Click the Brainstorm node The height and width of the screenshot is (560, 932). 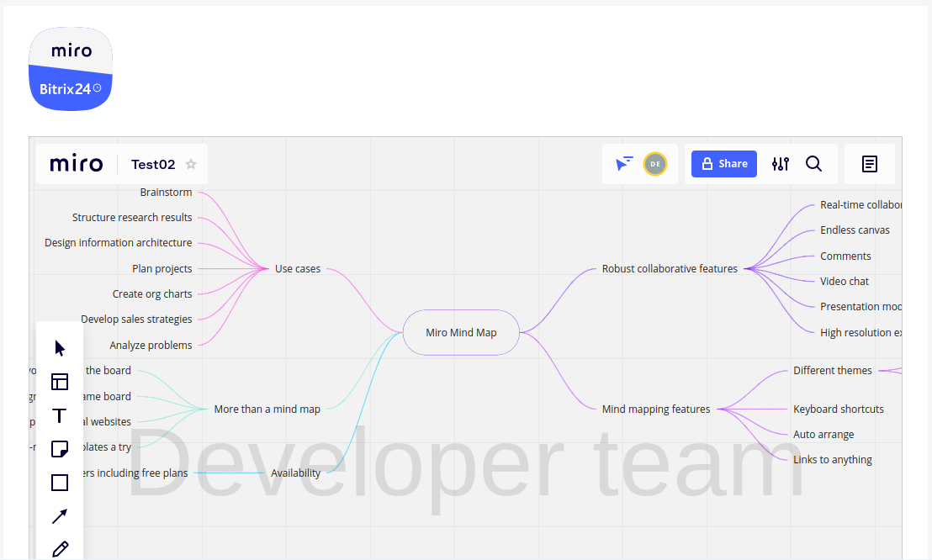166,192
